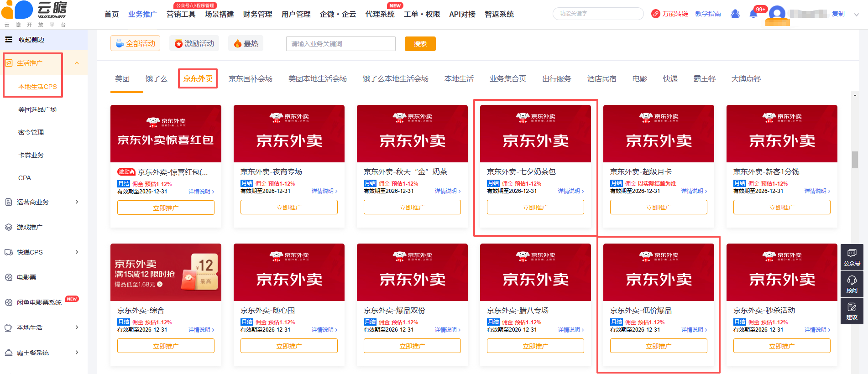Open the 建议 feedback floating widget
Viewport: 868px width, 374px height.
pos(852,311)
